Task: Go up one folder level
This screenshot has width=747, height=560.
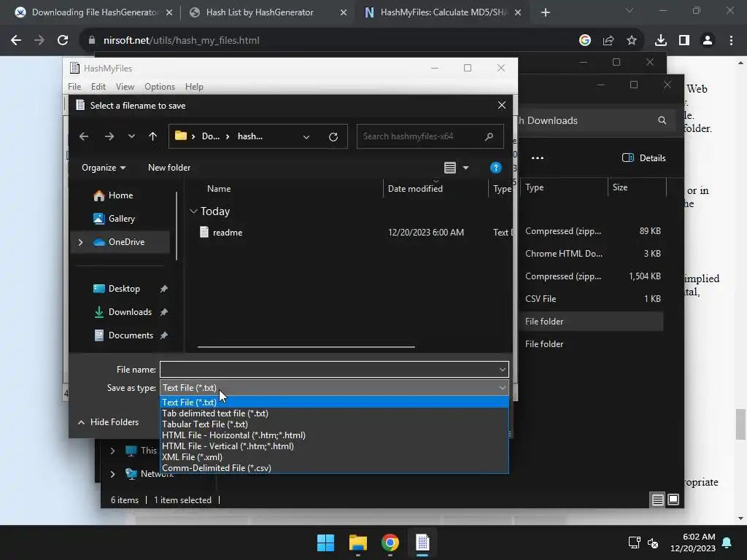Action: pyautogui.click(x=152, y=136)
